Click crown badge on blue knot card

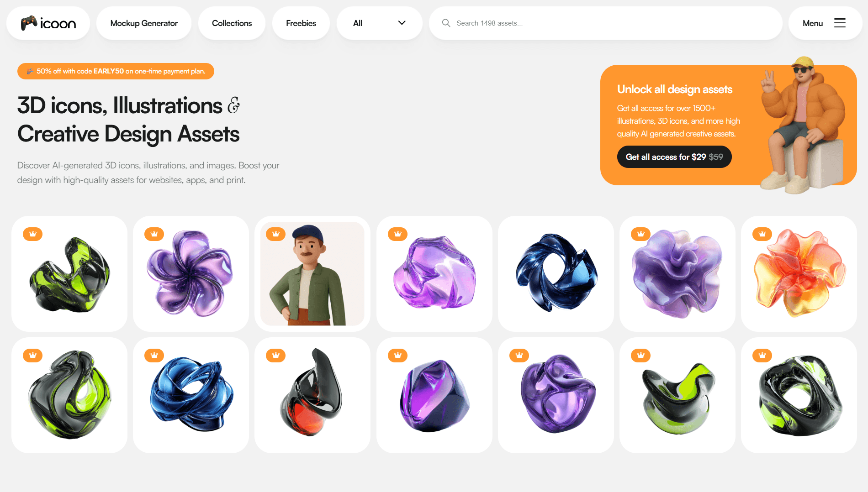(154, 356)
